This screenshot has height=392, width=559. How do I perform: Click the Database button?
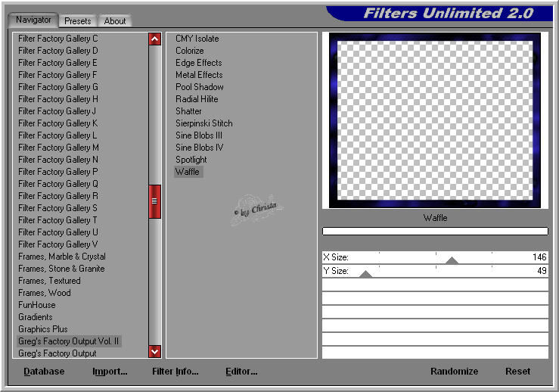pyautogui.click(x=44, y=372)
